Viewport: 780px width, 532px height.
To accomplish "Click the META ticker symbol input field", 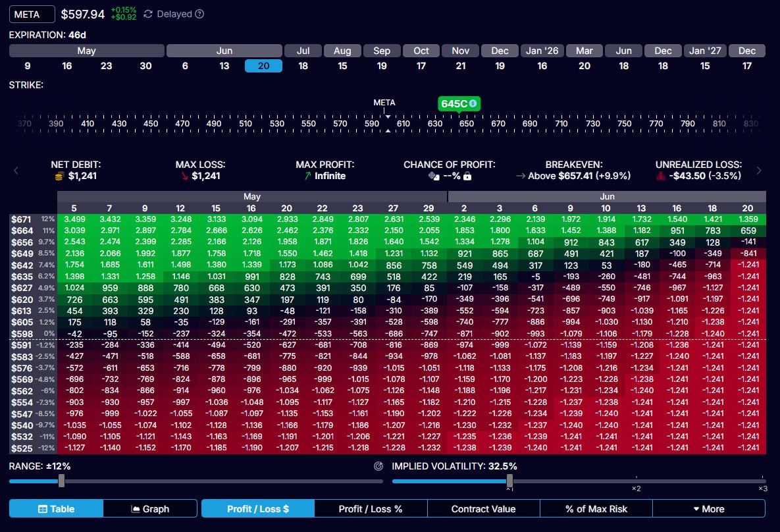I will (x=32, y=14).
